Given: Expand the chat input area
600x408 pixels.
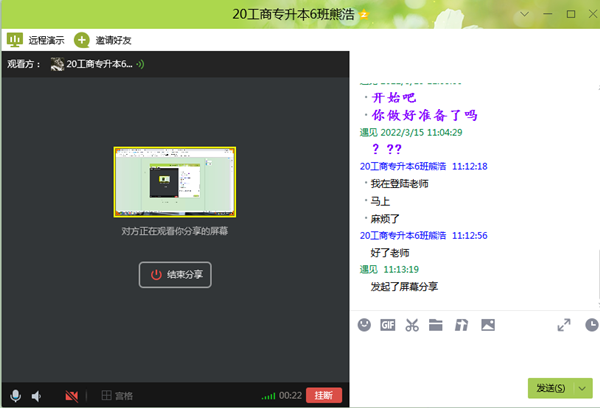Looking at the screenshot, I should tap(564, 325).
